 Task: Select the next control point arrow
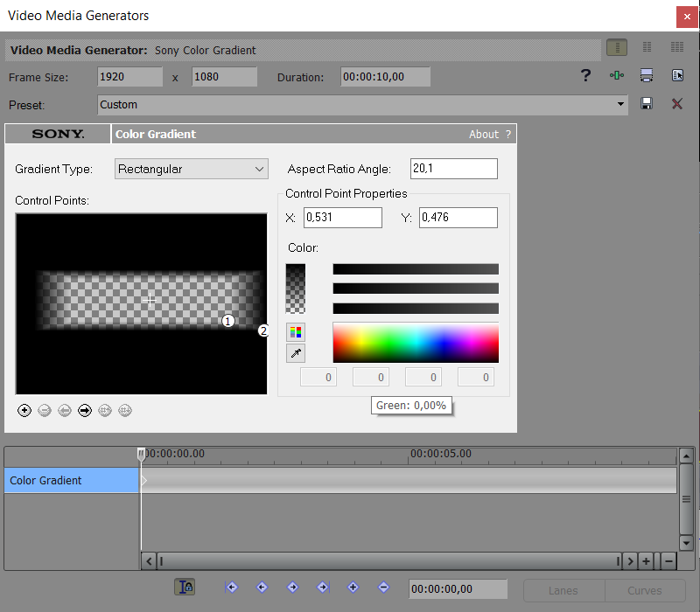(85, 410)
